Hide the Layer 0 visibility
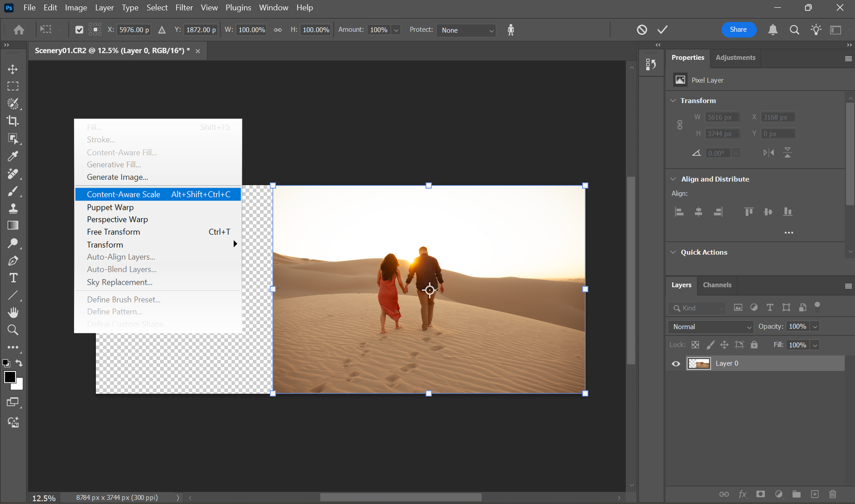Screen dimensions: 855x504 tap(676, 363)
